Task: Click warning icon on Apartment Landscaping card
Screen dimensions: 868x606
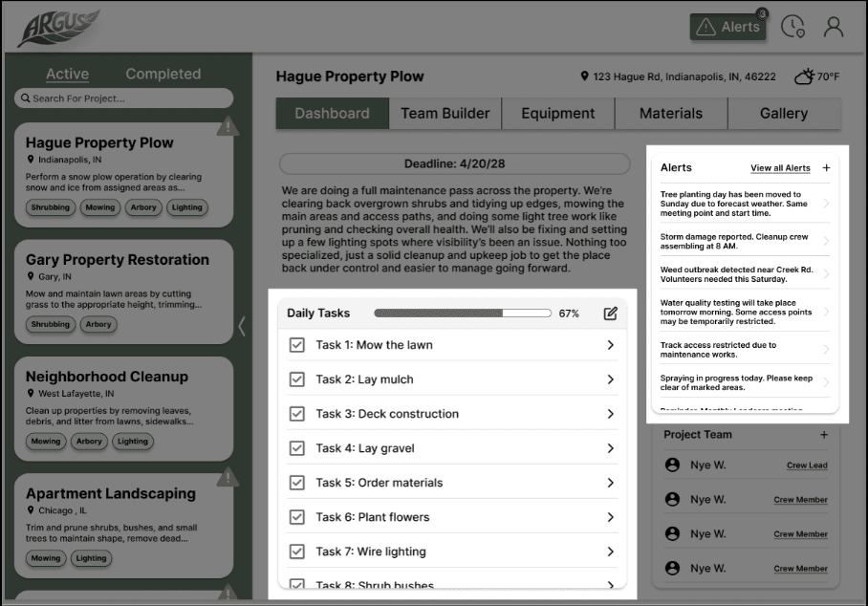Action: tap(228, 477)
